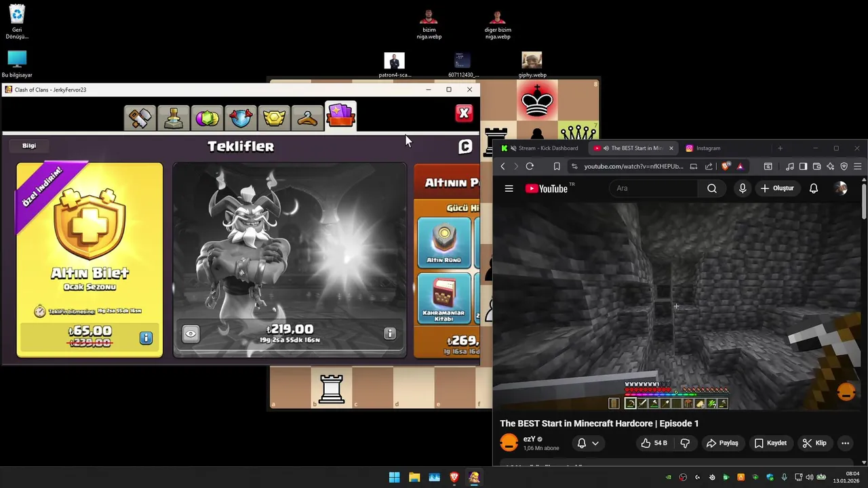Toggle the eye preview on skin offer

(191, 333)
